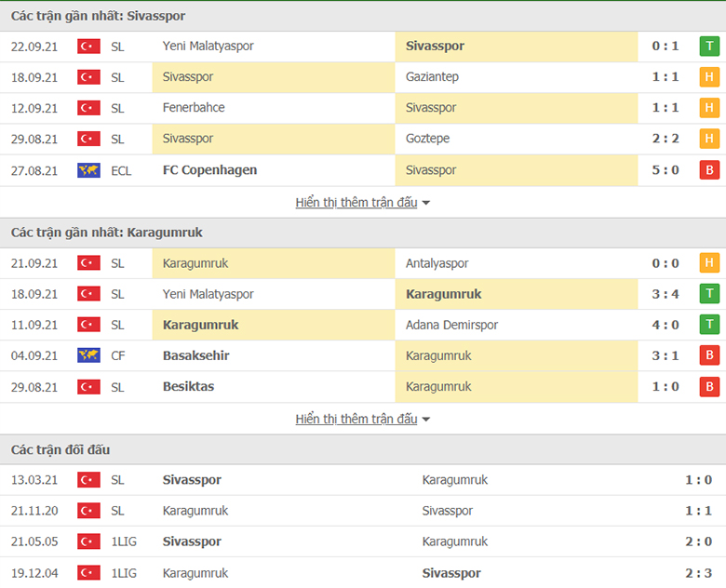726x588 pixels.
Task: Select the highlighted Karagumruk cell in the Adana Demirspor row
Action: (x=200, y=325)
